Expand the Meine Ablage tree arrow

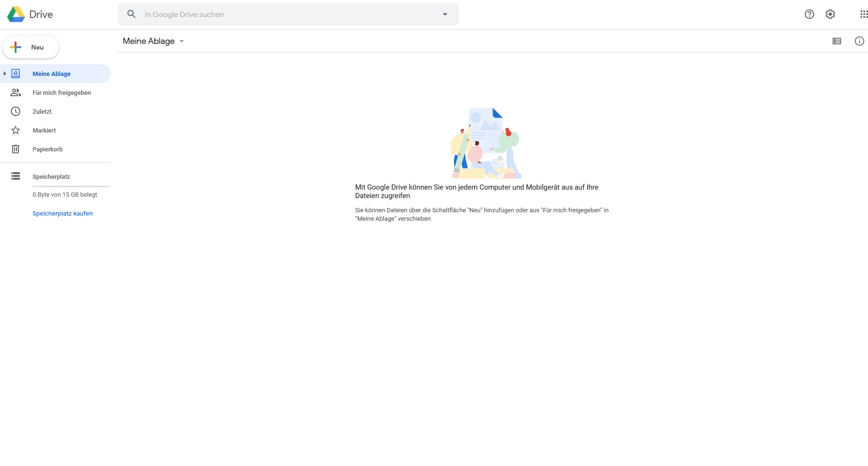point(5,74)
